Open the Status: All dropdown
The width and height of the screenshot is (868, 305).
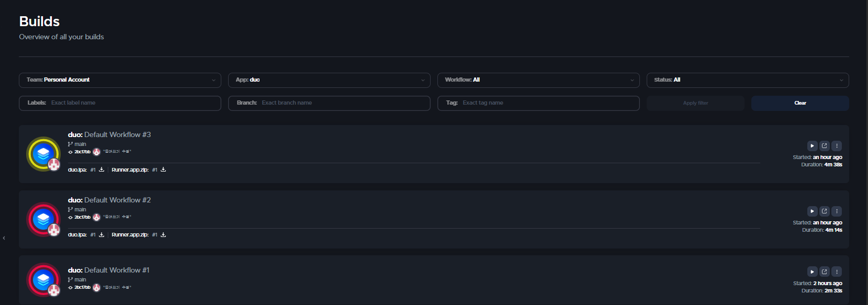(x=748, y=80)
